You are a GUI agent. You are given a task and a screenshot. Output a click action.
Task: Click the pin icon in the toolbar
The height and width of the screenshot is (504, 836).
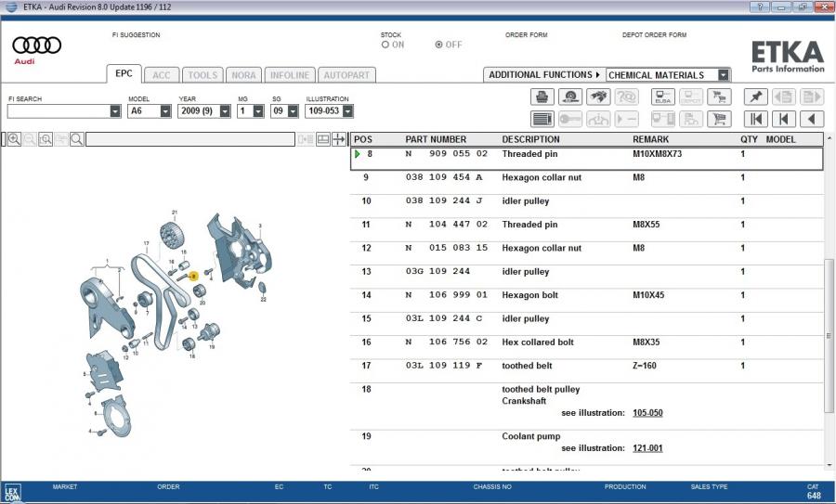tap(755, 97)
